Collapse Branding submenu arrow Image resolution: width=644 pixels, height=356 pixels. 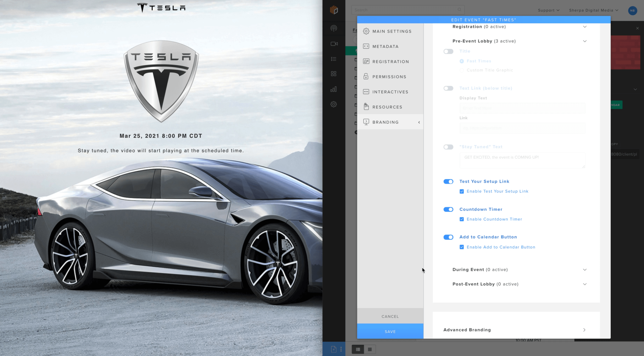tap(419, 122)
